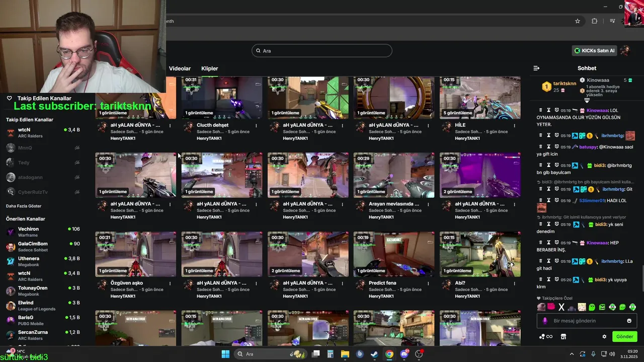Open GalaCimBom channel avatar in sidebar

[11, 247]
